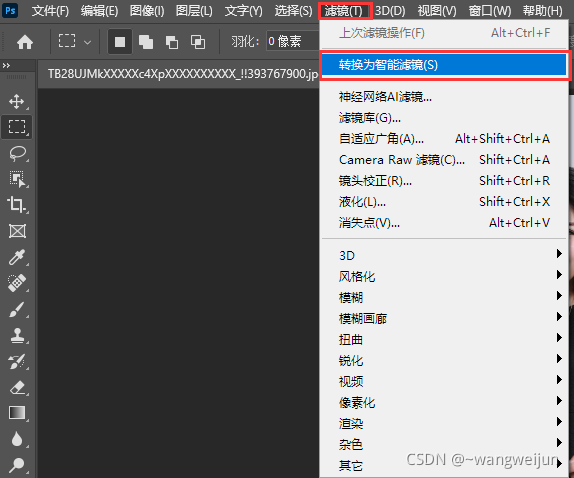Select the Eyedropper tool

(17, 257)
